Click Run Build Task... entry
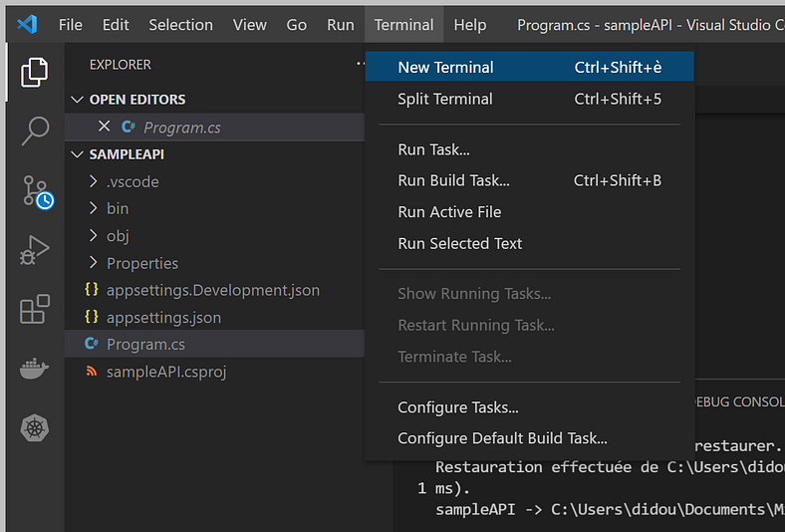This screenshot has height=532, width=785. pyautogui.click(x=453, y=180)
